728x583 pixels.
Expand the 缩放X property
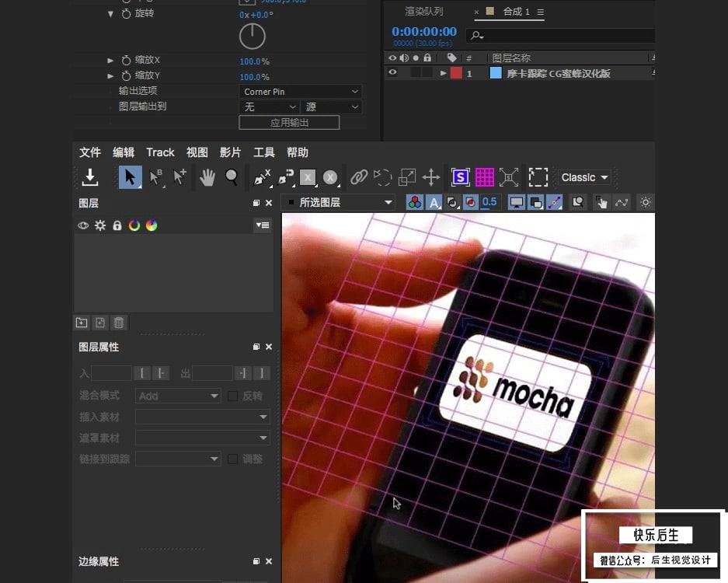tap(110, 61)
